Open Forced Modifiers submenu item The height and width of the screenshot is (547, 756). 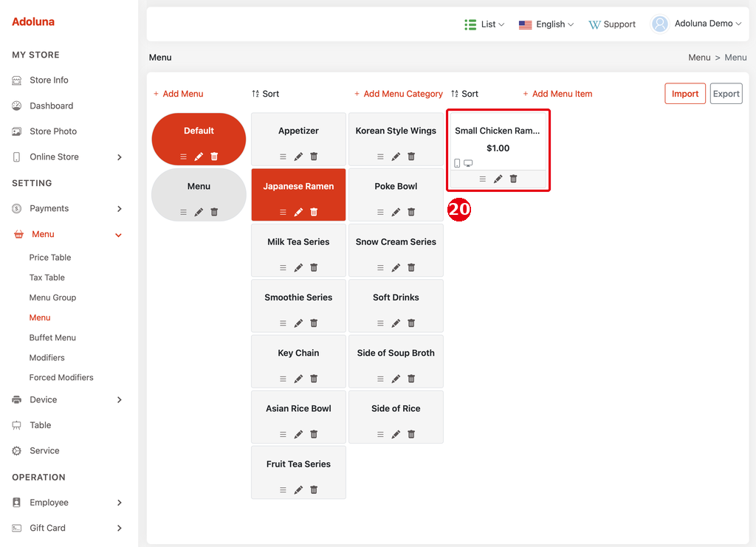coord(61,377)
